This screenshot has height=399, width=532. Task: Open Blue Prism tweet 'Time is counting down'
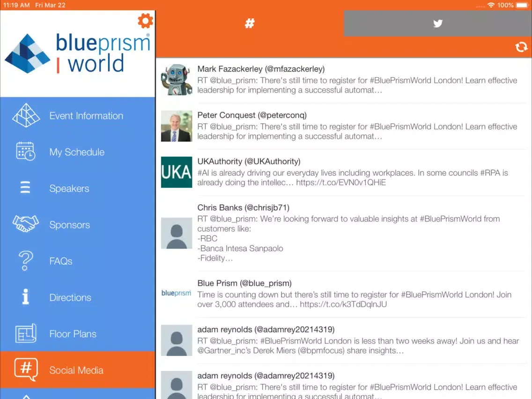(x=354, y=300)
